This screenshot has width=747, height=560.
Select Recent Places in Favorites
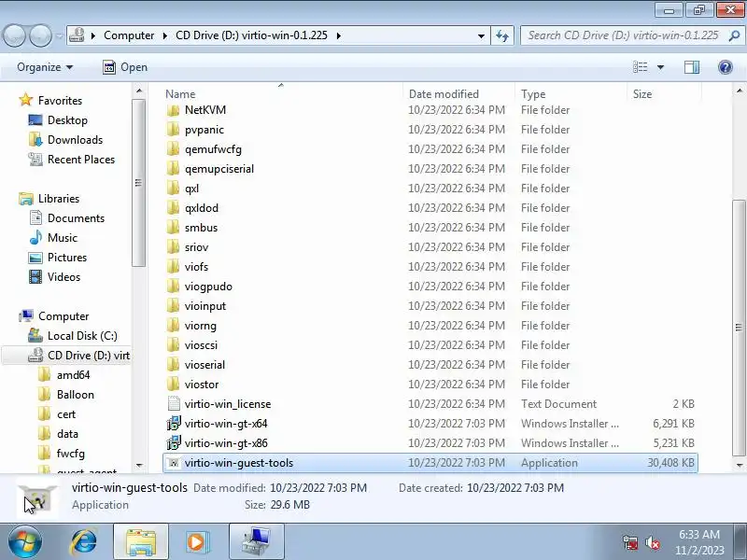pos(81,159)
